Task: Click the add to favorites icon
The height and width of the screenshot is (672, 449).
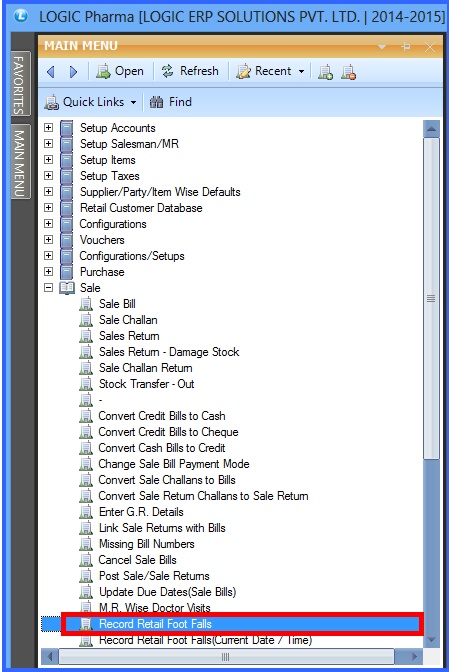Action: tap(325, 72)
